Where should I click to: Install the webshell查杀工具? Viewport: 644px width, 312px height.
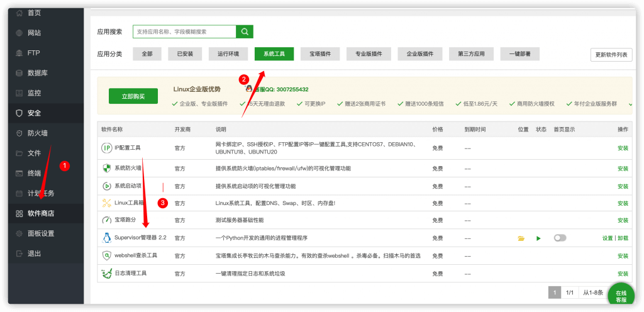coord(623,256)
